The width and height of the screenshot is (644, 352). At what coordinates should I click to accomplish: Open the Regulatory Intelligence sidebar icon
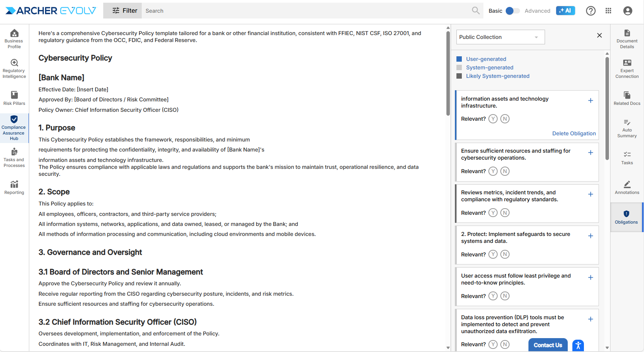click(x=14, y=68)
